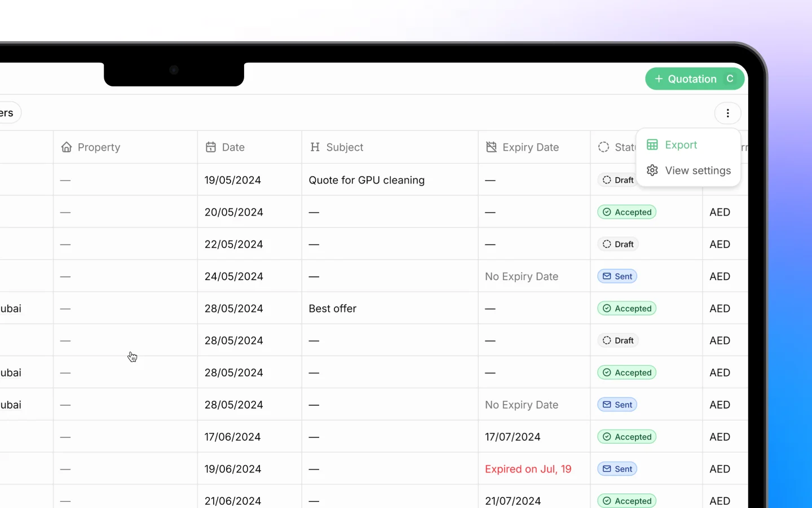812x508 pixels.
Task: Click the crossed calendar icon in Expiry Date header
Action: click(492, 147)
